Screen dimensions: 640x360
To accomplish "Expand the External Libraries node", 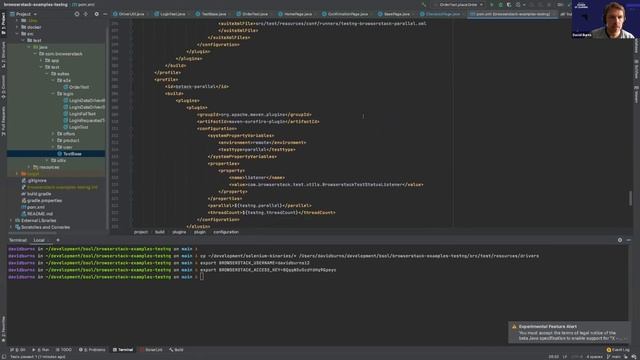I will point(11,220).
